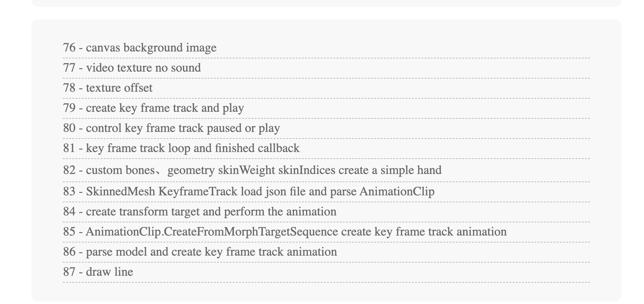Open "create transform target and perform the animation"
The height and width of the screenshot is (304, 644).
click(200, 212)
